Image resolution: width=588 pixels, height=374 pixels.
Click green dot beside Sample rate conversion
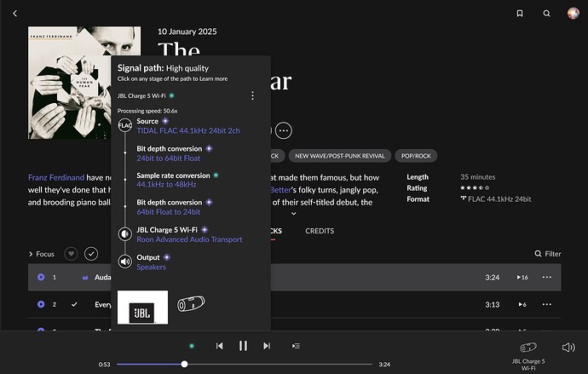coord(216,175)
